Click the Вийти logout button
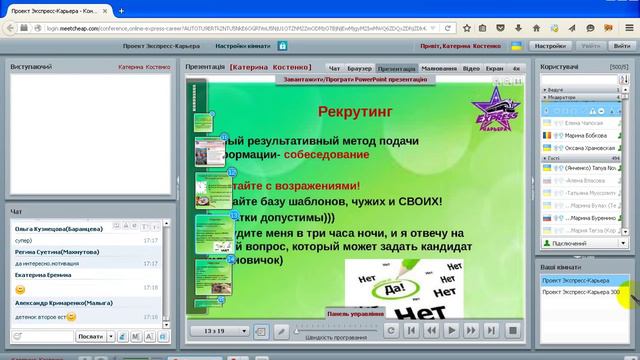Screen dimensions: 640x360 [622, 46]
